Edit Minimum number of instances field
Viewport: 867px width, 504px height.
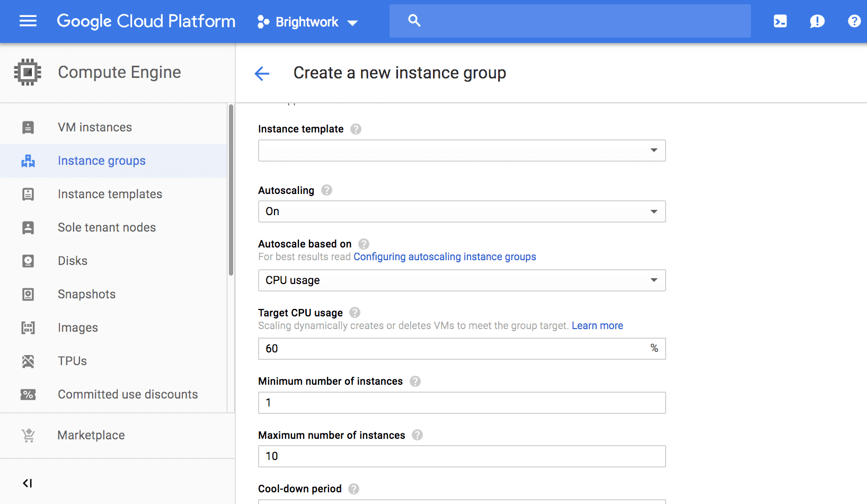[x=462, y=403]
